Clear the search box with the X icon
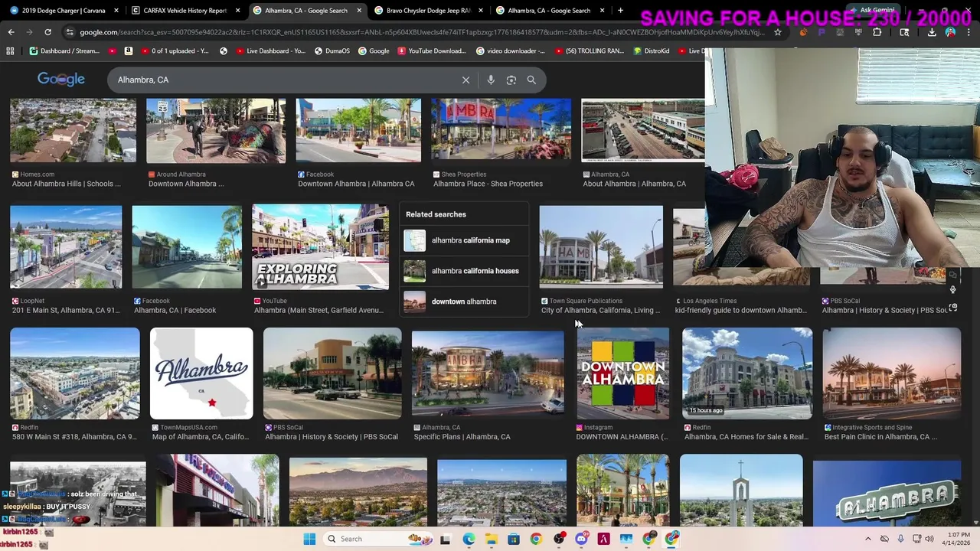The height and width of the screenshot is (551, 980). 465,80
